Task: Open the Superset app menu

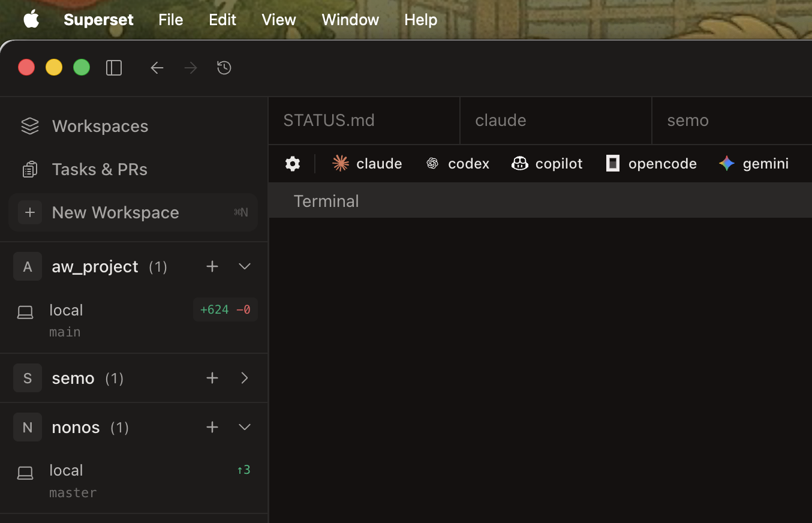Action: click(x=98, y=19)
